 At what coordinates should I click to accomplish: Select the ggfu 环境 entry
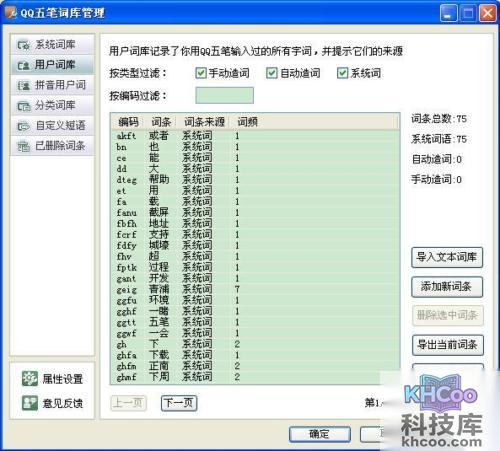255,300
